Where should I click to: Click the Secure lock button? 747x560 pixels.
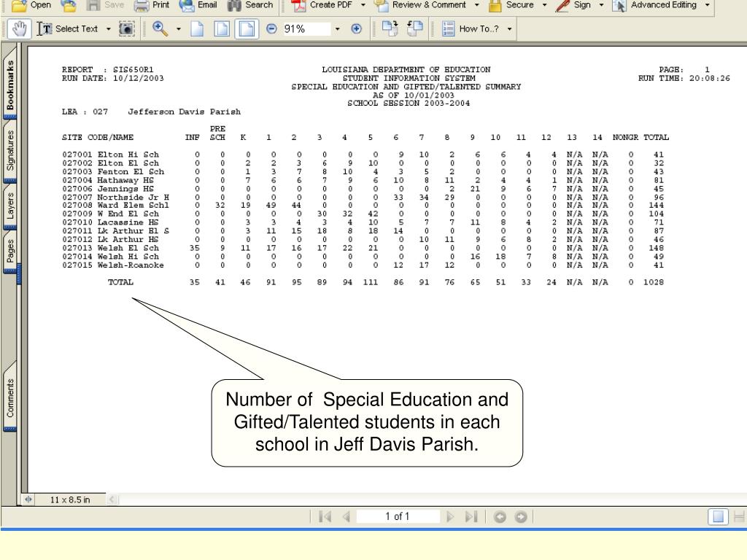511,5
